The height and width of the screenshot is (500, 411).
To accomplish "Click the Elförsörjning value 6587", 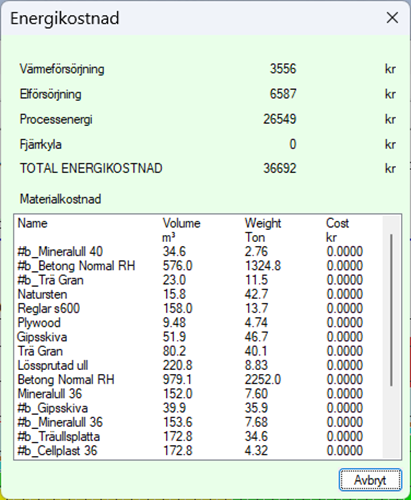I will pyautogui.click(x=283, y=94).
